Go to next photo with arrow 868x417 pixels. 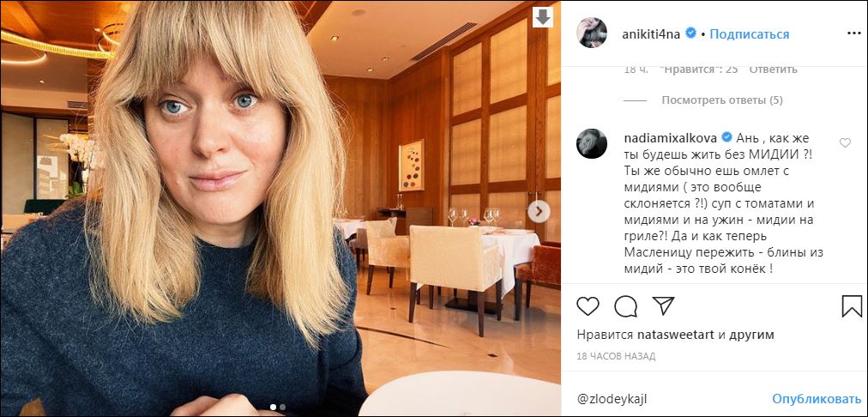tap(539, 211)
